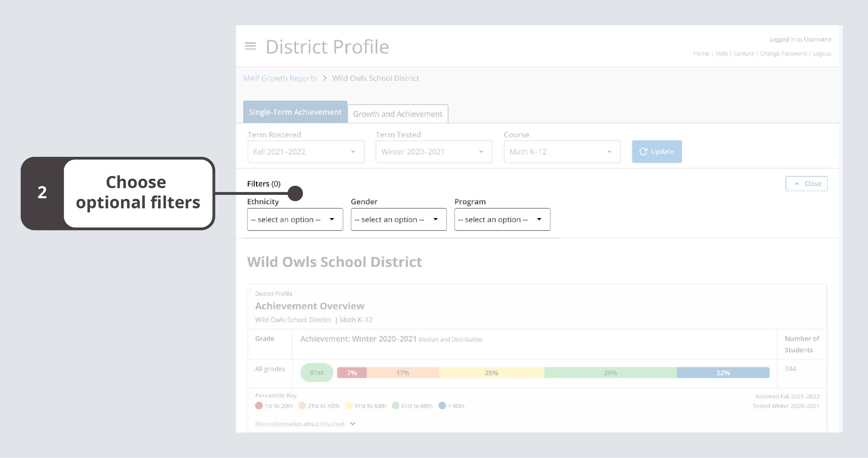Open the Term Tested dropdown showing Winter 2020–2021
868x458 pixels.
pos(433,151)
